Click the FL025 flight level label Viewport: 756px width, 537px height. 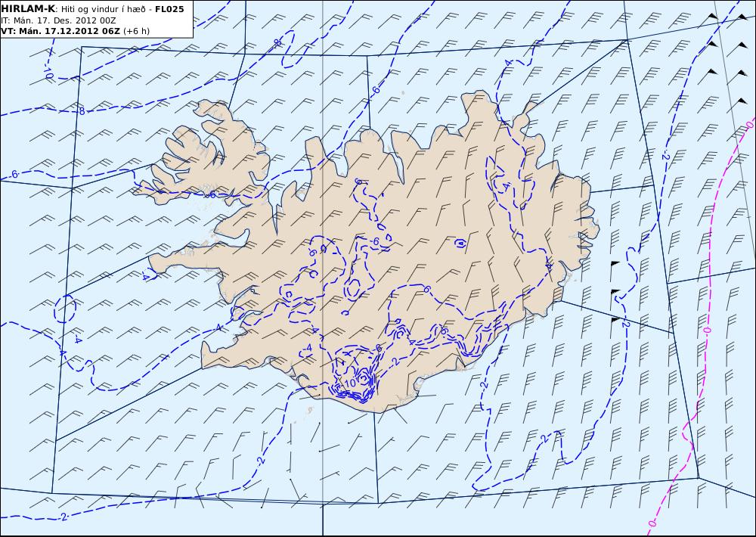(x=169, y=9)
